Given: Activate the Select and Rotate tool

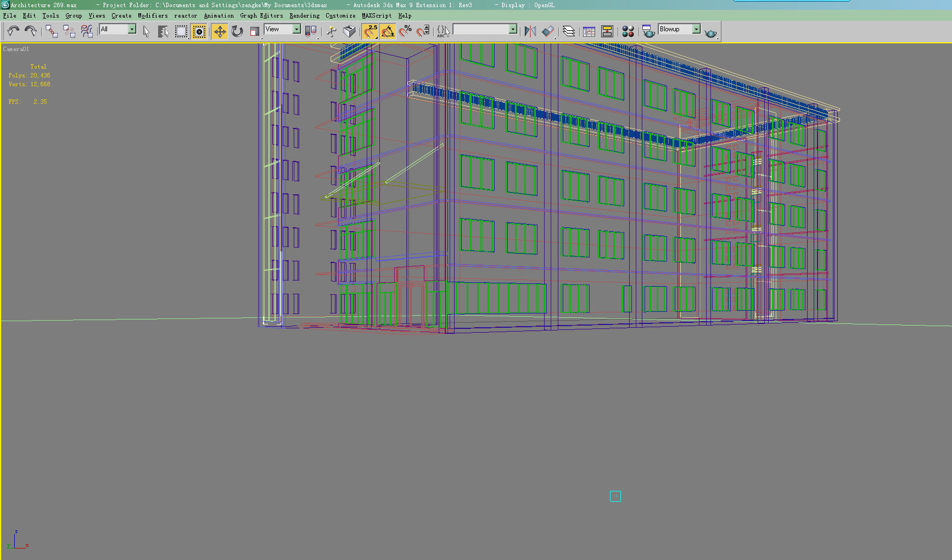Looking at the screenshot, I should point(237,31).
